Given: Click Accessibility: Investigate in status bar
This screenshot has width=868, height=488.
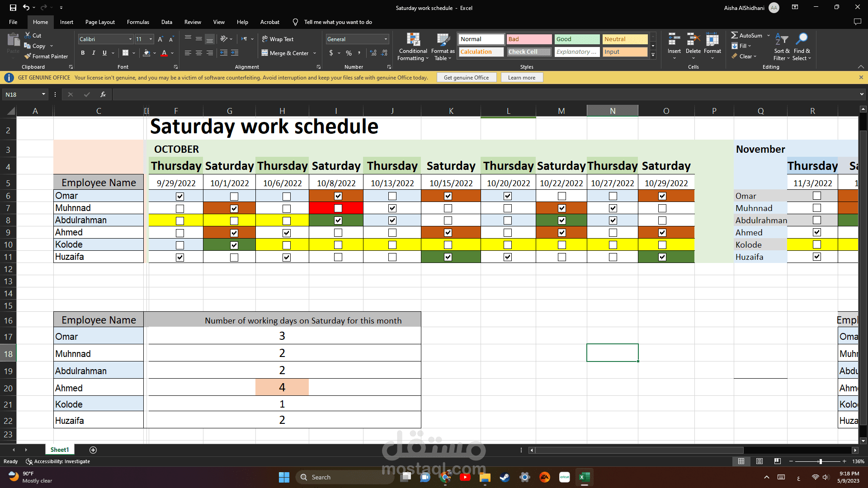Looking at the screenshot, I should [58, 461].
